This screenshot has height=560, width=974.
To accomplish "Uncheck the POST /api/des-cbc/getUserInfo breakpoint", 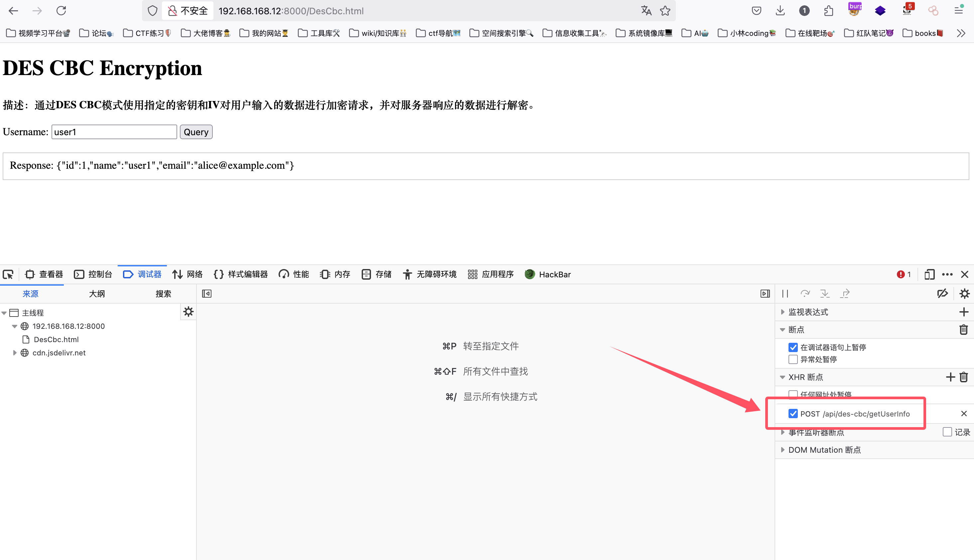I will [793, 414].
